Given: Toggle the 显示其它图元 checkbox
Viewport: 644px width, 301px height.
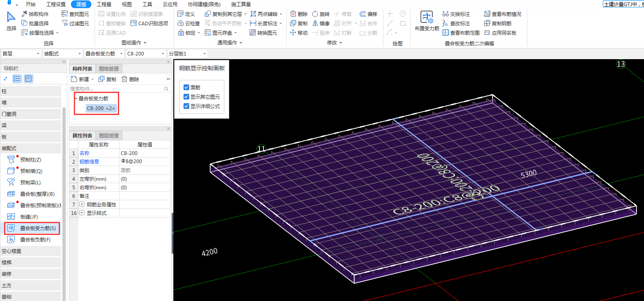Looking at the screenshot, I should [x=186, y=97].
